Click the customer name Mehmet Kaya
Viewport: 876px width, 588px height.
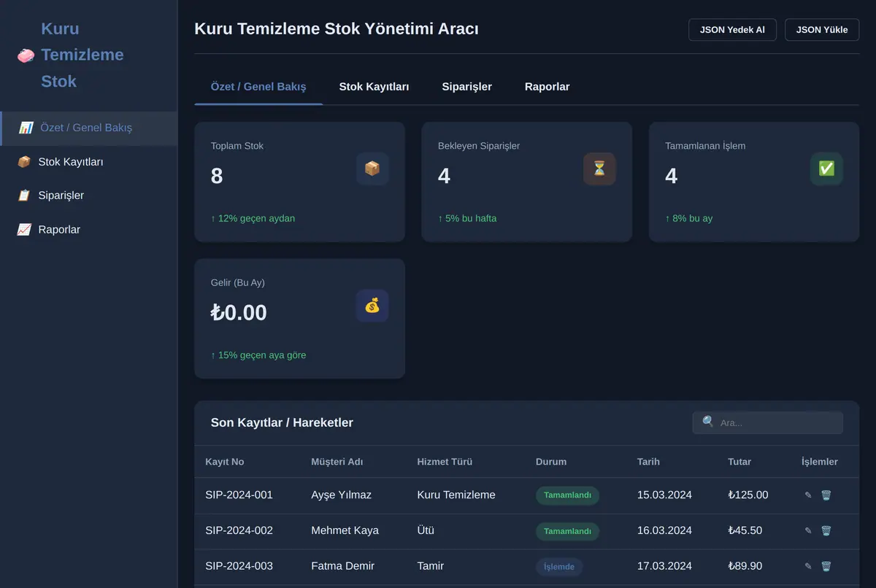pos(345,530)
